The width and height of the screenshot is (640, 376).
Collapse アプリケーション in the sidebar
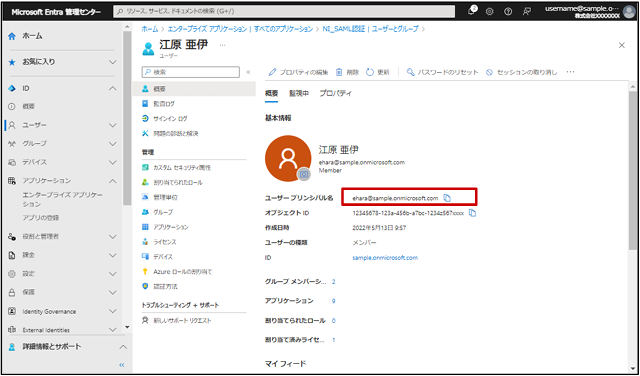113,181
